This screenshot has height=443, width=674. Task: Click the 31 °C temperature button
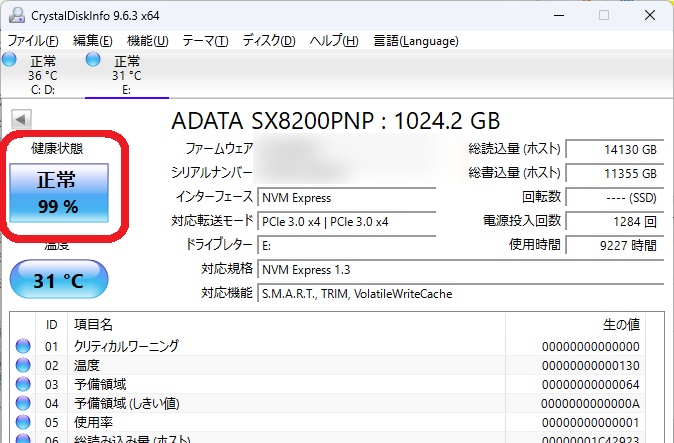click(59, 279)
